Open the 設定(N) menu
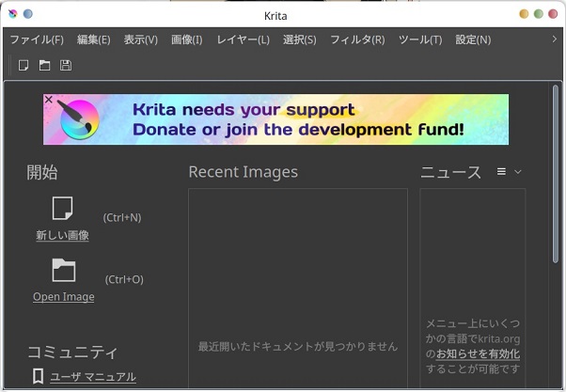 tap(473, 39)
